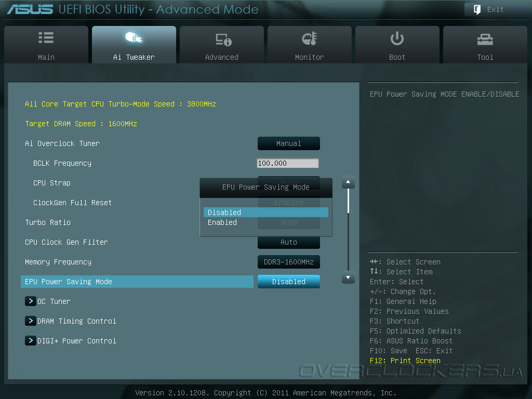Image resolution: width=532 pixels, height=399 pixels.
Task: Click the Target DRAM Speed 1600MHz text
Action: pos(81,124)
